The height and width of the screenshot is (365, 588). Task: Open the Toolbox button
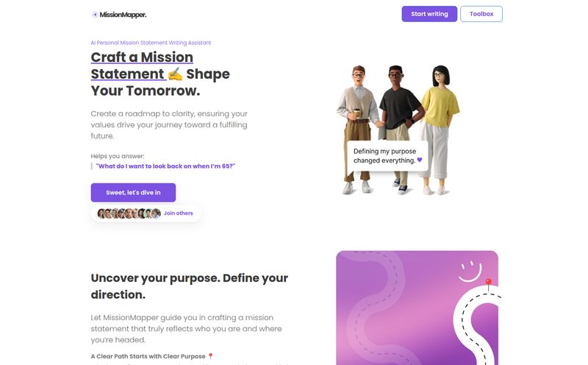click(x=481, y=14)
